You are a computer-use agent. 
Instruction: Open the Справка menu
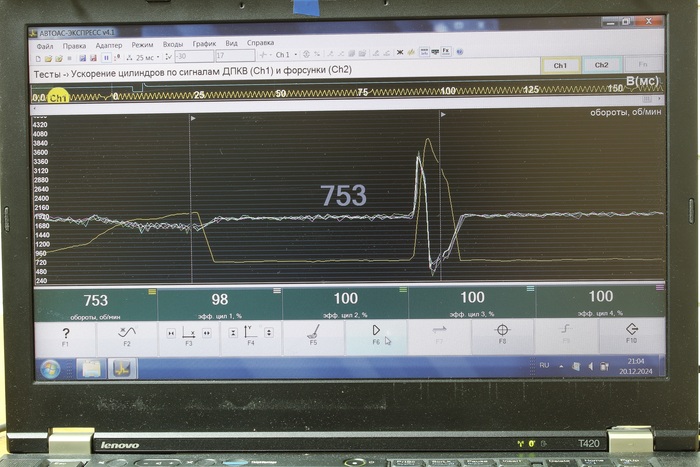[x=260, y=44]
